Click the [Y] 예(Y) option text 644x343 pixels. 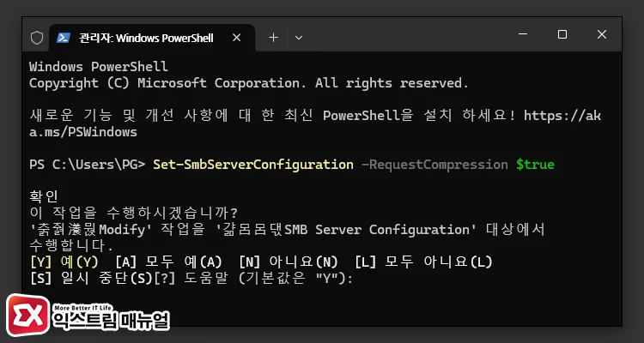[x=64, y=262]
